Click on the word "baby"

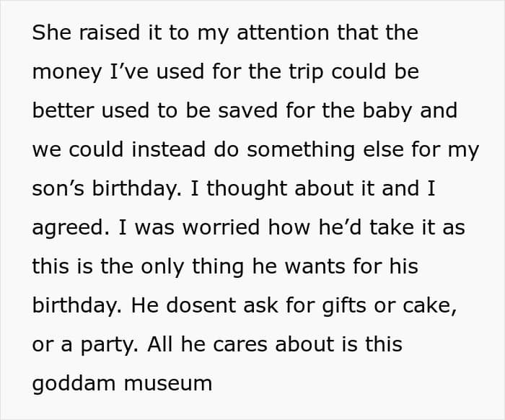coord(387,110)
